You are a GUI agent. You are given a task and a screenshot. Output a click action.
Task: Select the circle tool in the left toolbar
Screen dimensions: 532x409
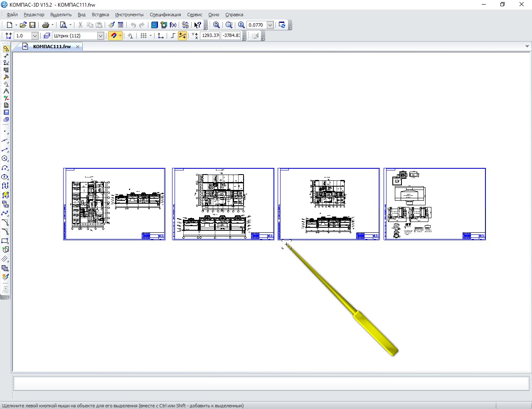click(x=5, y=158)
